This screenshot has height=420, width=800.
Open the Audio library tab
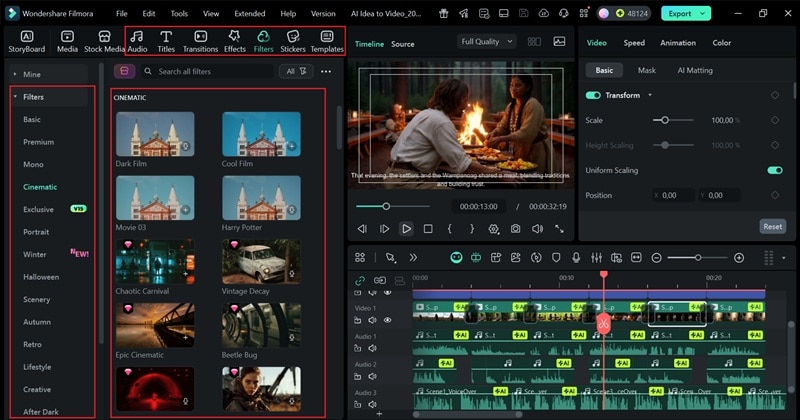[137, 41]
